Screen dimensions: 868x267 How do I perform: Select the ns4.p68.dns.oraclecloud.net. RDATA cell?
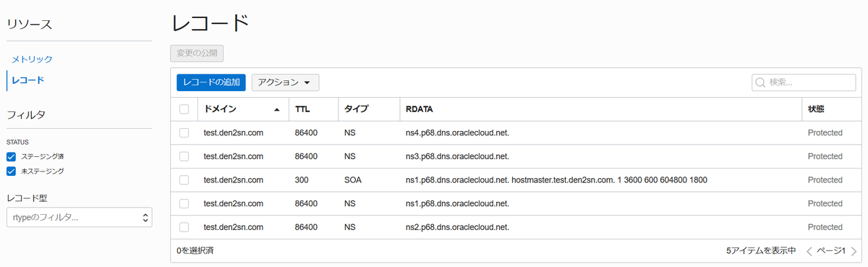coord(457,133)
